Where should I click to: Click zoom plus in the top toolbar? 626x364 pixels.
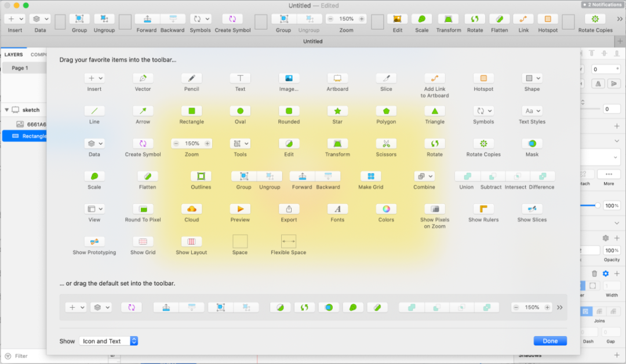coord(361,19)
